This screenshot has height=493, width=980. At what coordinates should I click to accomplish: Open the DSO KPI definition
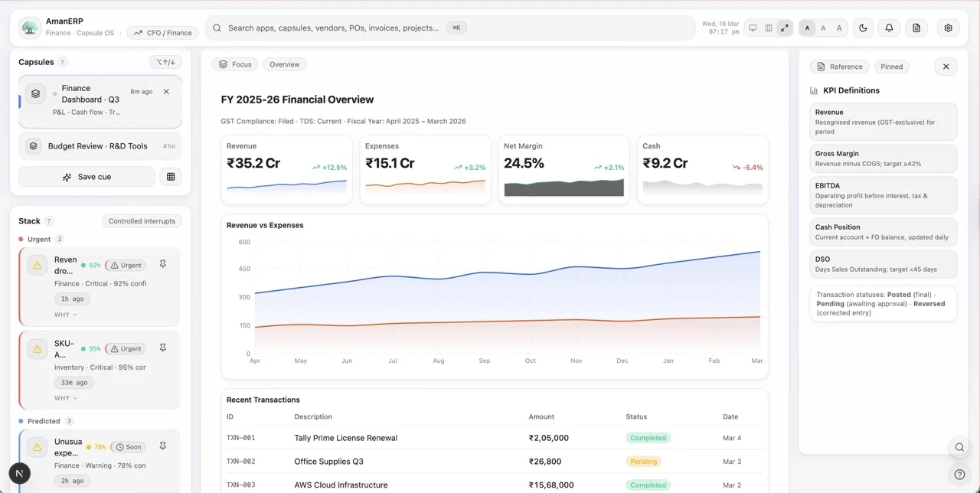[884, 264]
